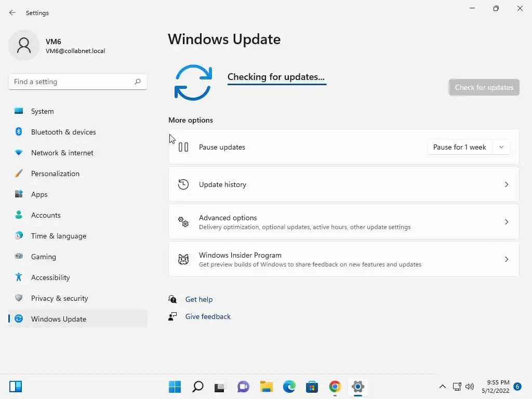The width and height of the screenshot is (532, 399).
Task: Open Update history via its chevron
Action: [506, 184]
